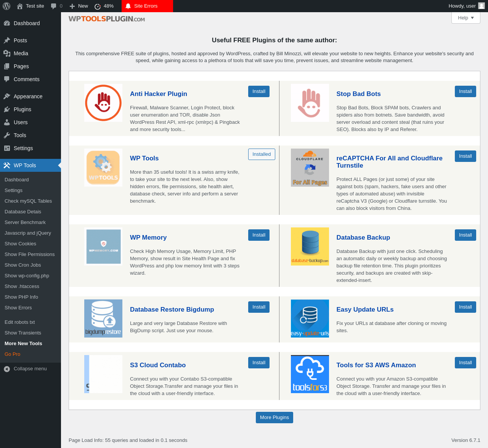
Task: Install reCAPTCHA For All and Cloudflare Turnstile
Action: tap(466, 156)
